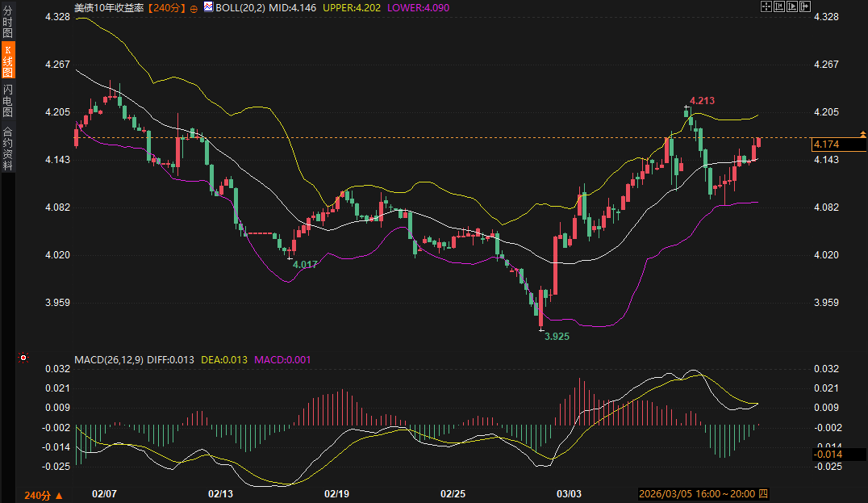Click the crosshair cursor icon at top right

pyautogui.click(x=766, y=6)
